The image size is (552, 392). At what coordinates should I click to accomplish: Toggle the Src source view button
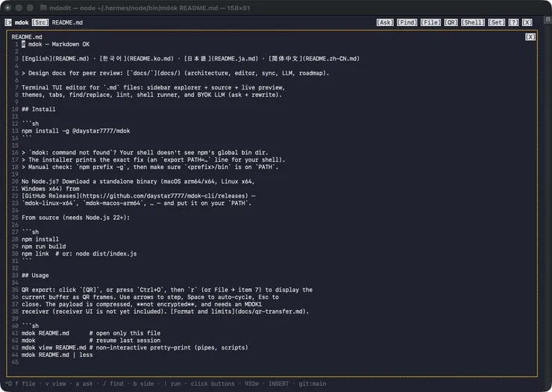[40, 22]
